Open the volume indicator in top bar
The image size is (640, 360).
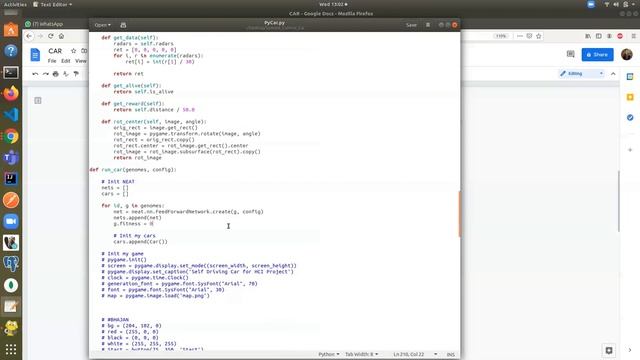tap(616, 4)
